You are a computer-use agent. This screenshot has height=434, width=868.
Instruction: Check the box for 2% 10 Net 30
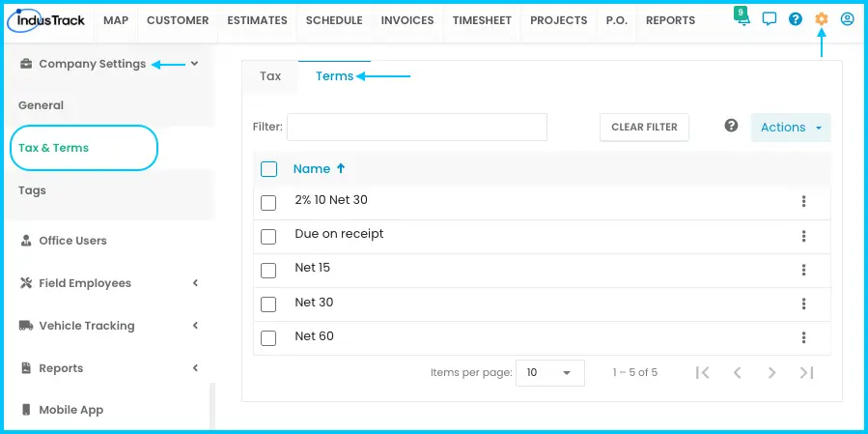268,203
